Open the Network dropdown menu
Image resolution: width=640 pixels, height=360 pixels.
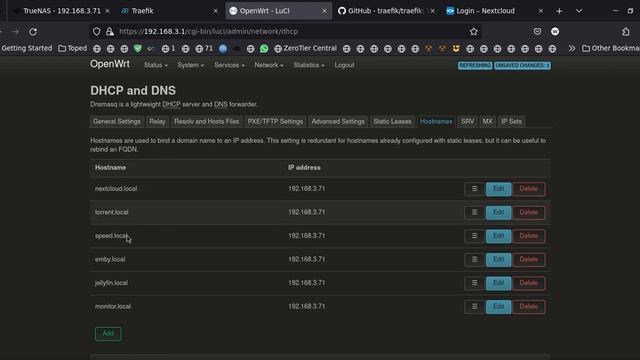click(269, 65)
